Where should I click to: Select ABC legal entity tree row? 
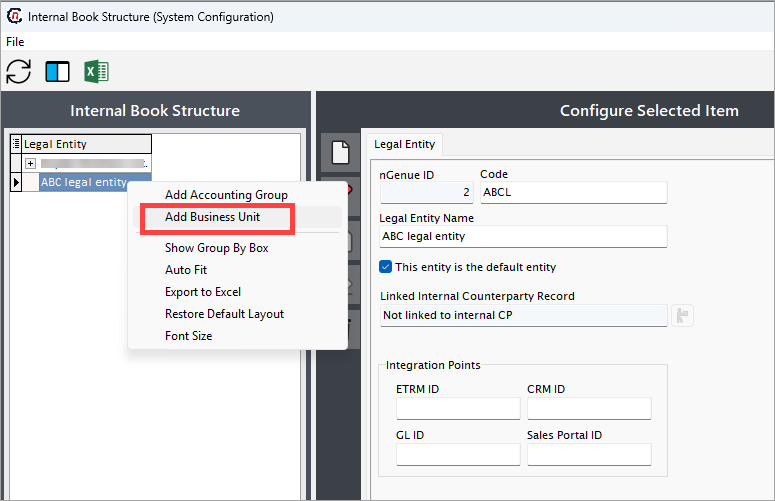coord(84,182)
